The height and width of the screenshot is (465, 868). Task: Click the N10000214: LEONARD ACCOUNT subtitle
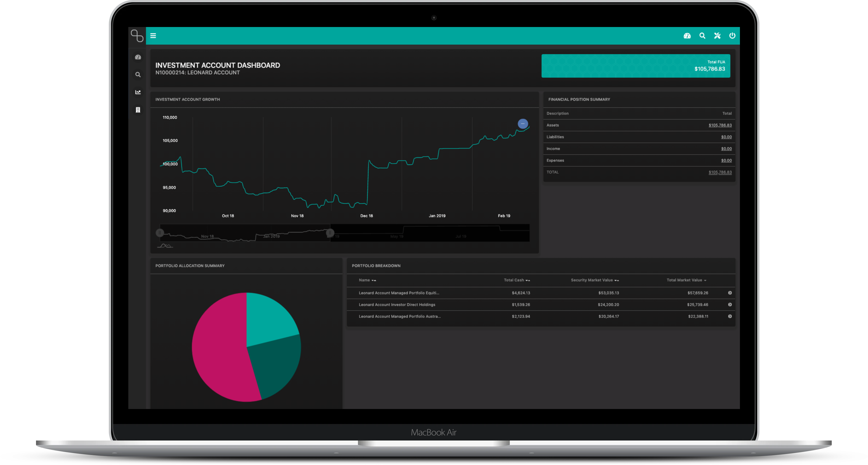tap(197, 73)
